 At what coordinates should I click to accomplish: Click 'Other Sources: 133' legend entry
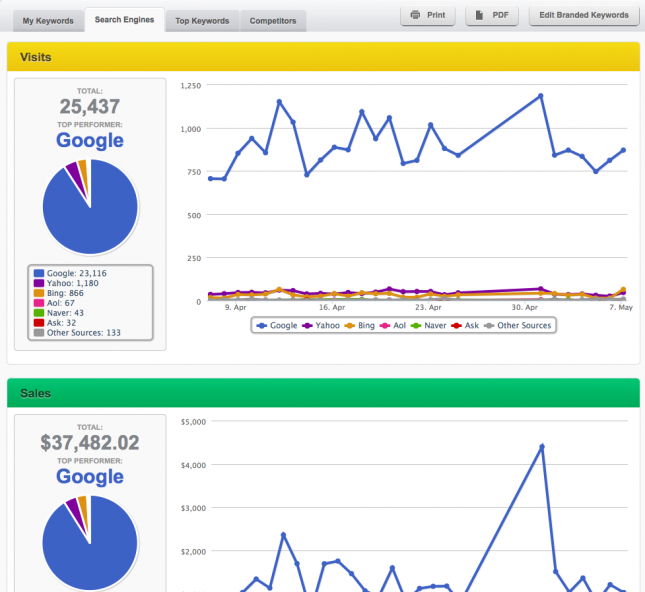(84, 332)
